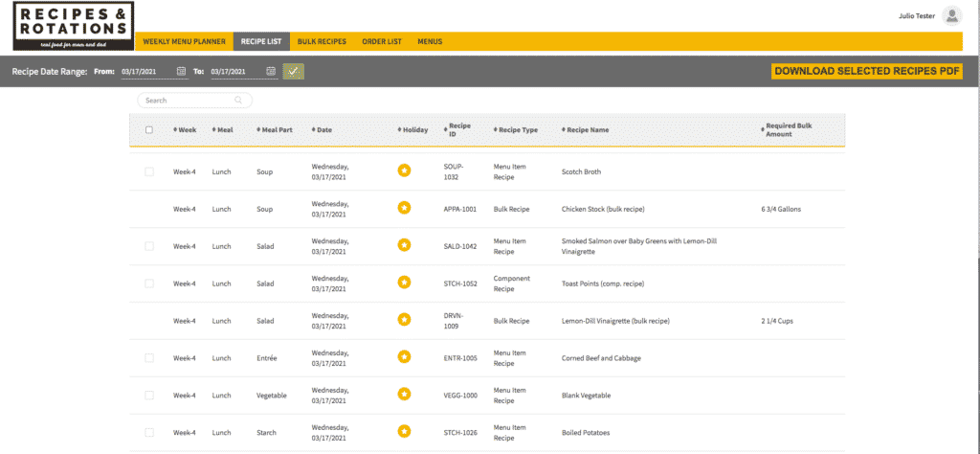
Task: Open the To date calendar picker
Action: (271, 71)
